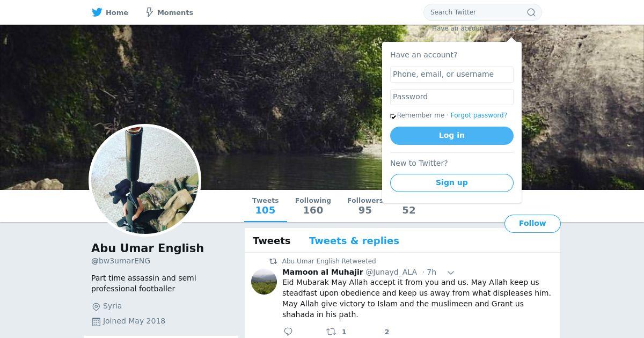Click the retweet icon under the tweet

pyautogui.click(x=331, y=332)
